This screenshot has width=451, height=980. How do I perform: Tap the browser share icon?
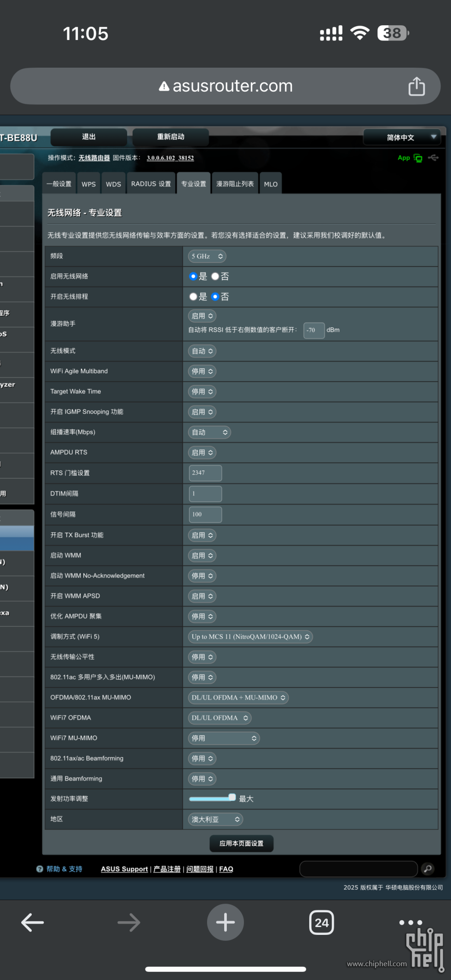(x=416, y=86)
